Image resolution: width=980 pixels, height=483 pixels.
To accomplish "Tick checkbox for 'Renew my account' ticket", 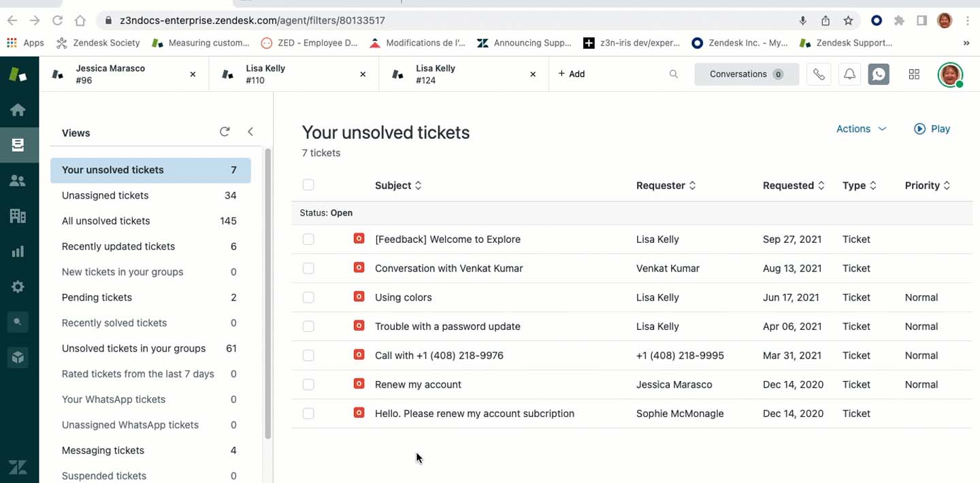I will [x=308, y=384].
